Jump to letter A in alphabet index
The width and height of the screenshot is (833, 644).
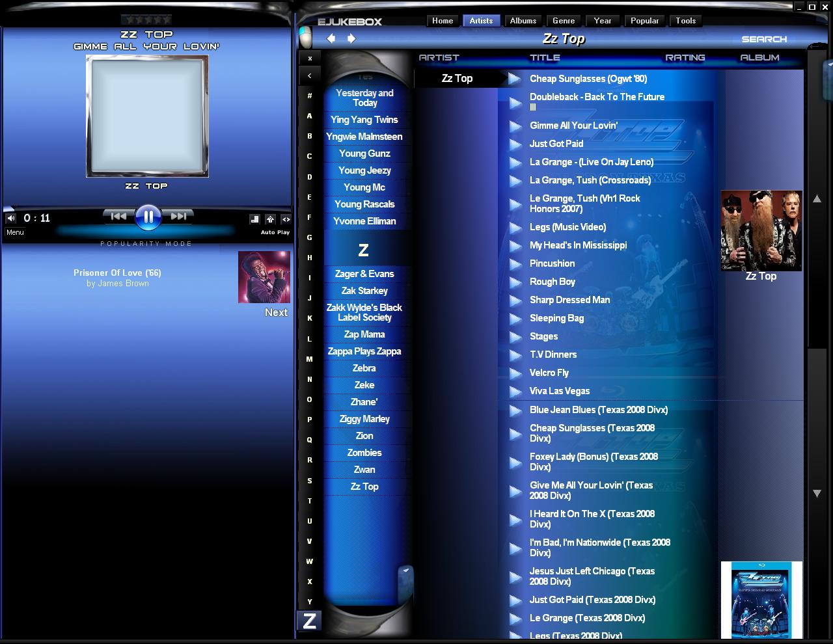310,116
